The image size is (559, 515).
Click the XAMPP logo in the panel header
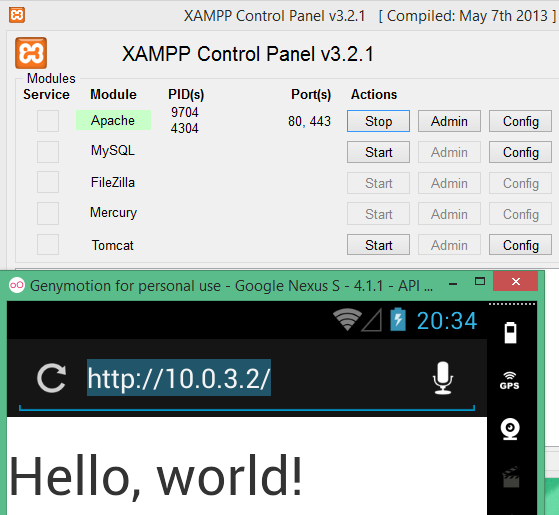click(x=31, y=53)
